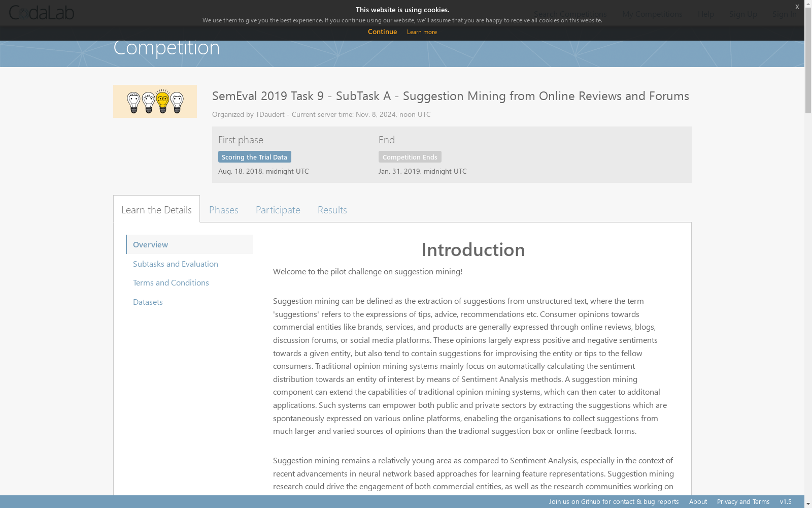Click the Introduction heading
The height and width of the screenshot is (508, 812).
click(x=473, y=249)
